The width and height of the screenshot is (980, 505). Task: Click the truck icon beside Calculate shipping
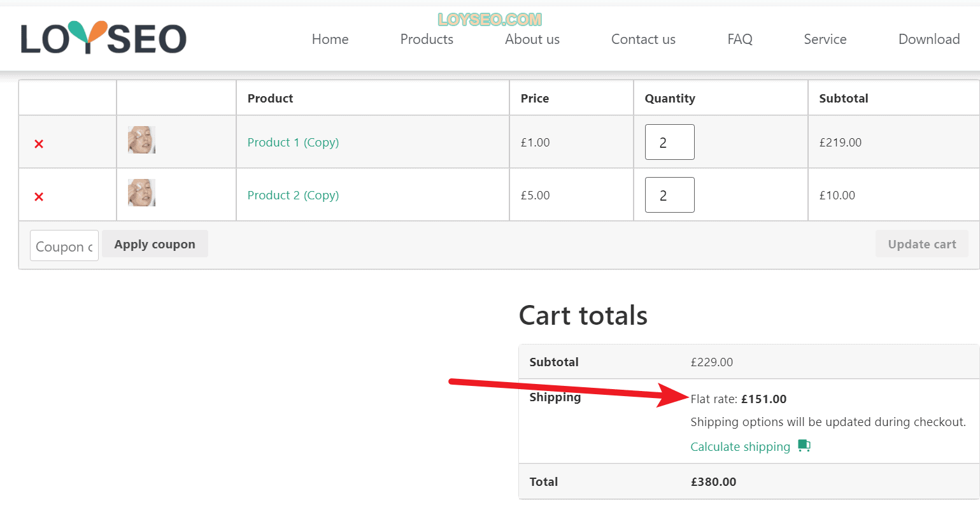point(804,446)
